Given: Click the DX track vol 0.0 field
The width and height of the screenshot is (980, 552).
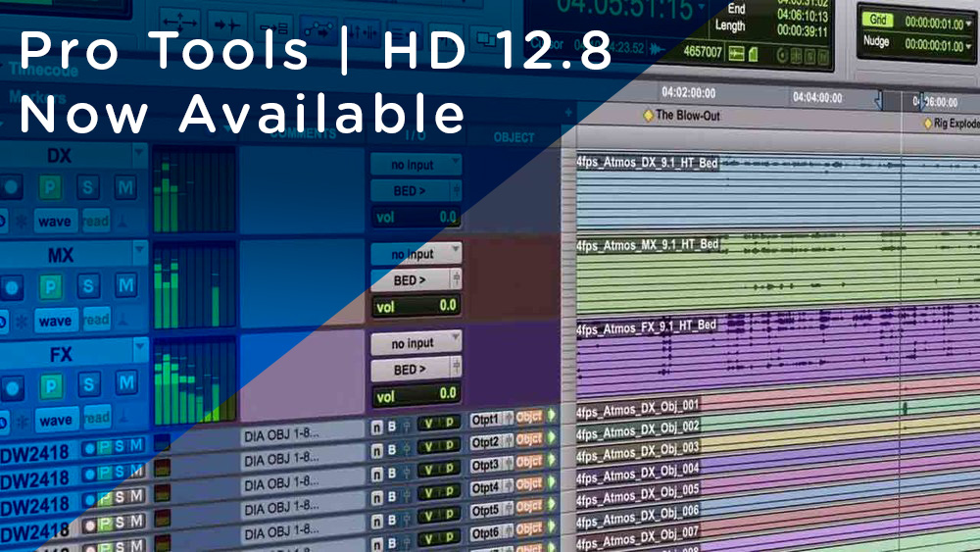Looking at the screenshot, I should pos(416,217).
